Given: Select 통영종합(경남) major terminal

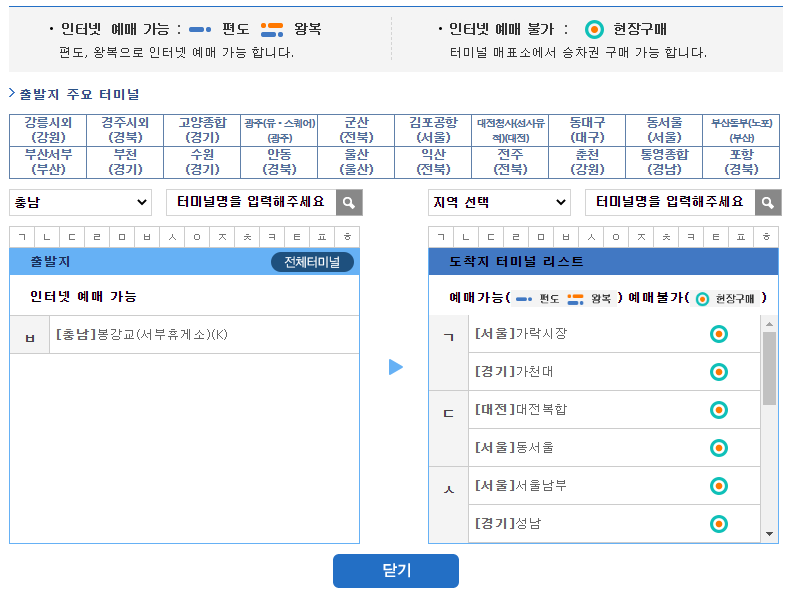Looking at the screenshot, I should click(664, 162).
